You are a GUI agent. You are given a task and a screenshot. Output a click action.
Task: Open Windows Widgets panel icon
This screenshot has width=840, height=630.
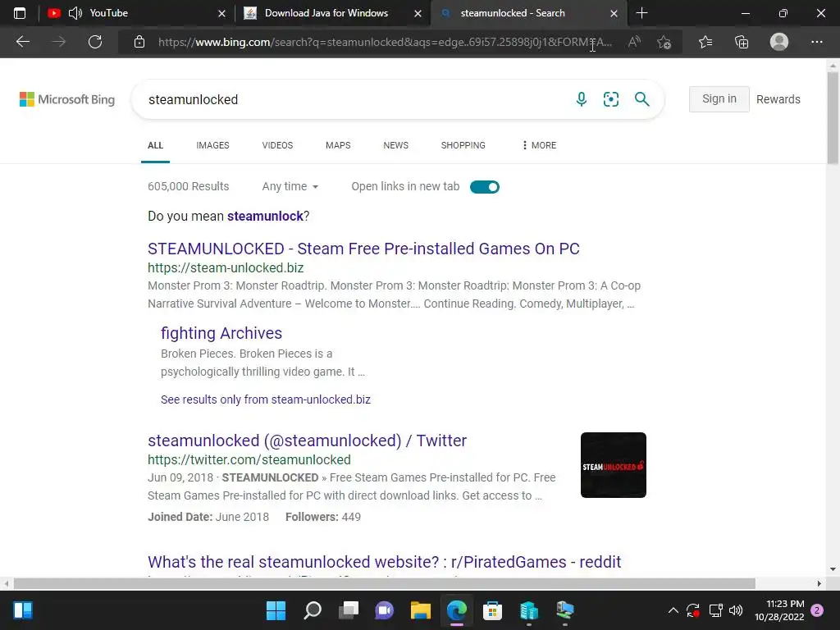(22, 610)
